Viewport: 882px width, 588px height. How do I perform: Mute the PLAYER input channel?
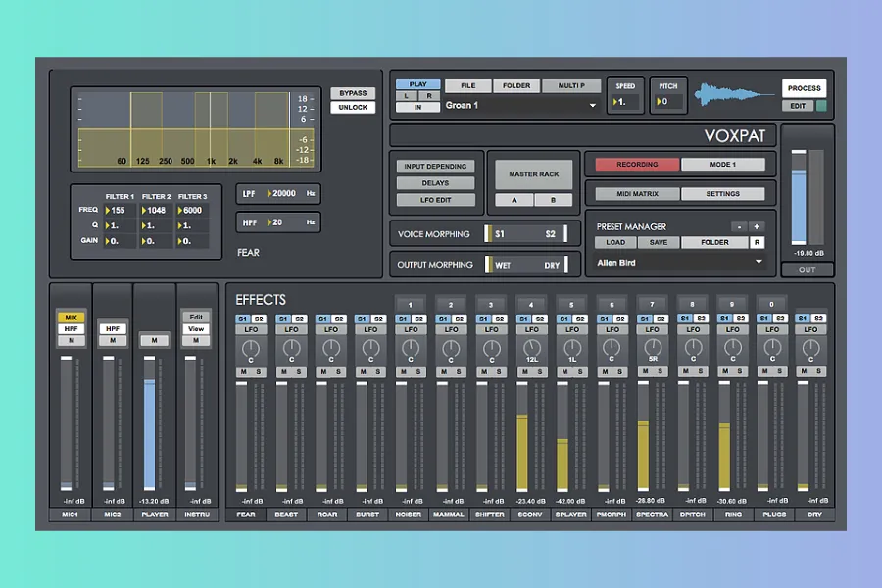click(153, 340)
